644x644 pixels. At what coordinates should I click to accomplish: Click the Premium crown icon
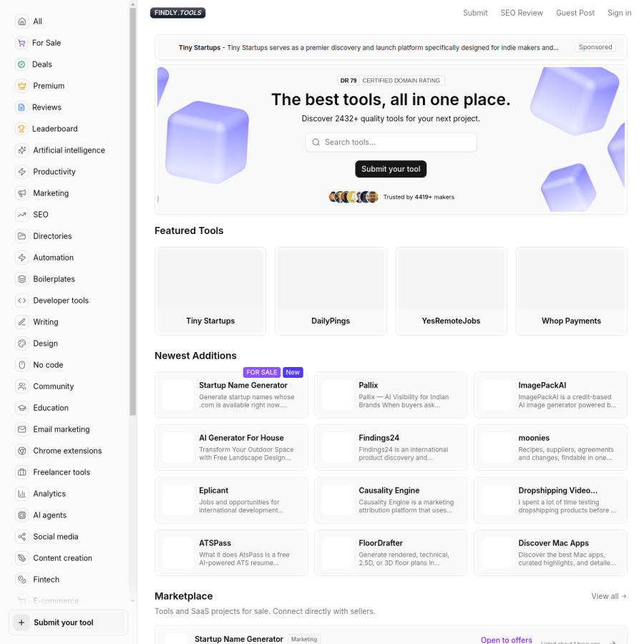click(x=22, y=86)
